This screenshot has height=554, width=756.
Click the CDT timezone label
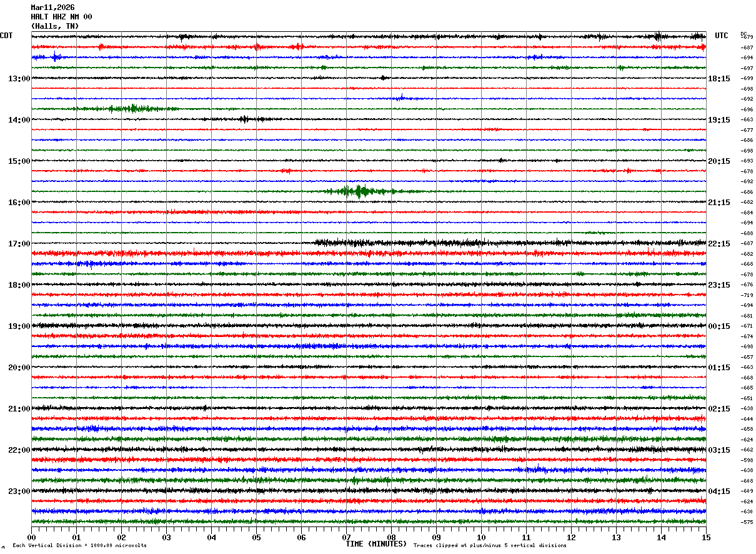[6, 36]
